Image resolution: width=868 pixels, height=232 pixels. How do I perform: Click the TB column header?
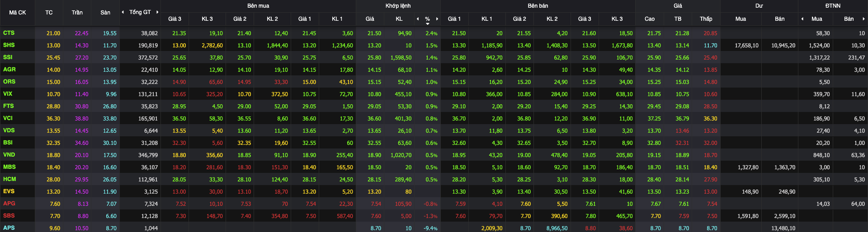678,19
